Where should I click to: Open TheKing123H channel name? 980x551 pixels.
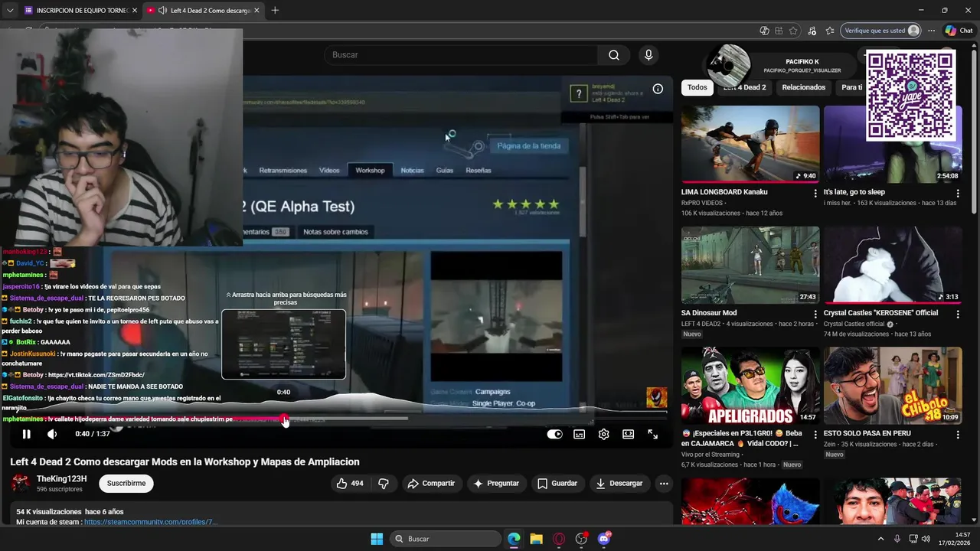(x=62, y=479)
